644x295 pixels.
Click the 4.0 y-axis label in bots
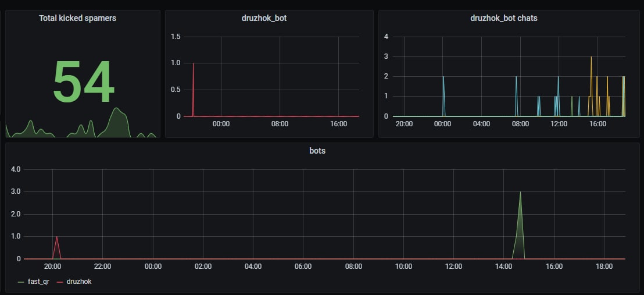pos(16,169)
